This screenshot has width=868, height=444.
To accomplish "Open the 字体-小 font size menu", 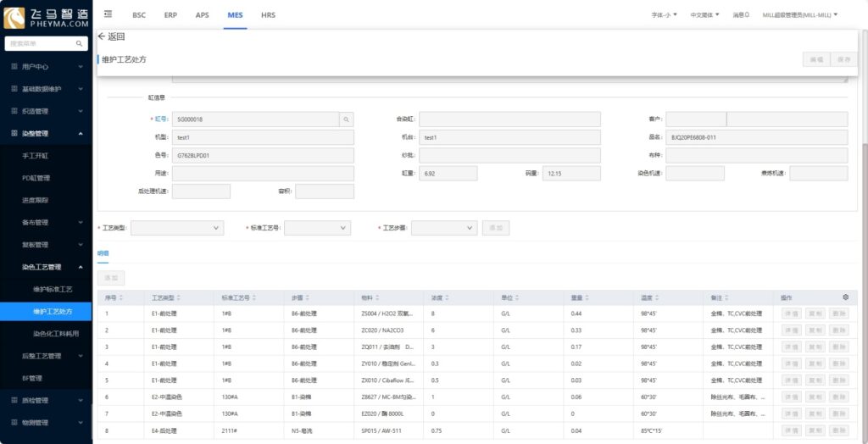I will 664,15.
